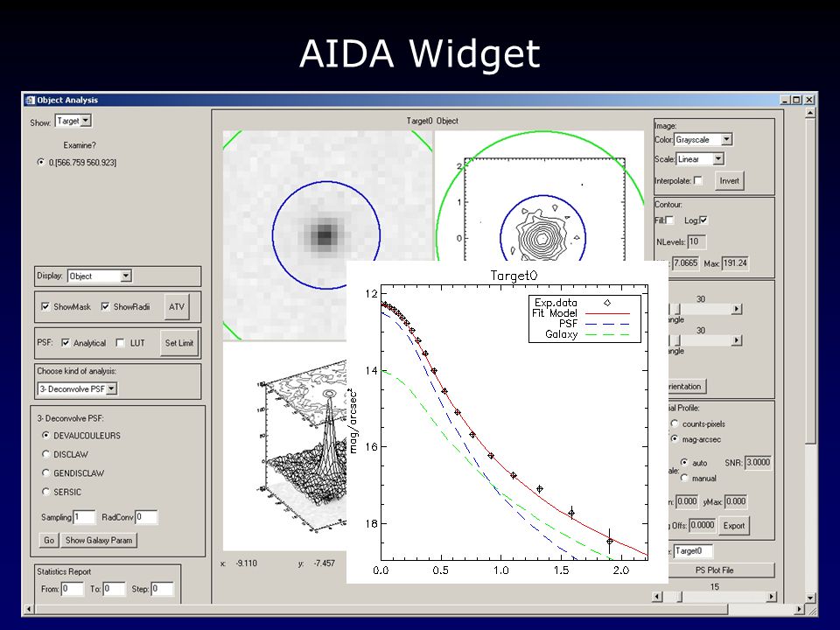Image resolution: width=840 pixels, height=630 pixels.
Task: Click the Offs input field
Action: (703, 525)
